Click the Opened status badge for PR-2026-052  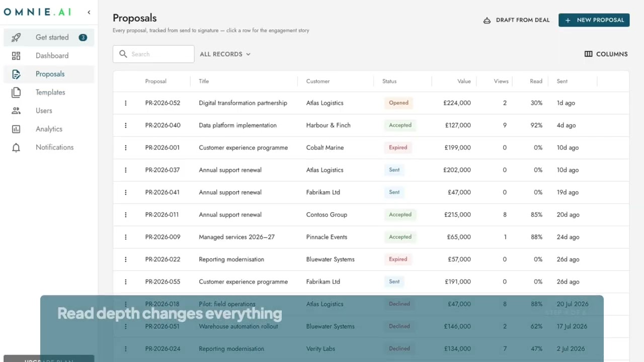[398, 103]
